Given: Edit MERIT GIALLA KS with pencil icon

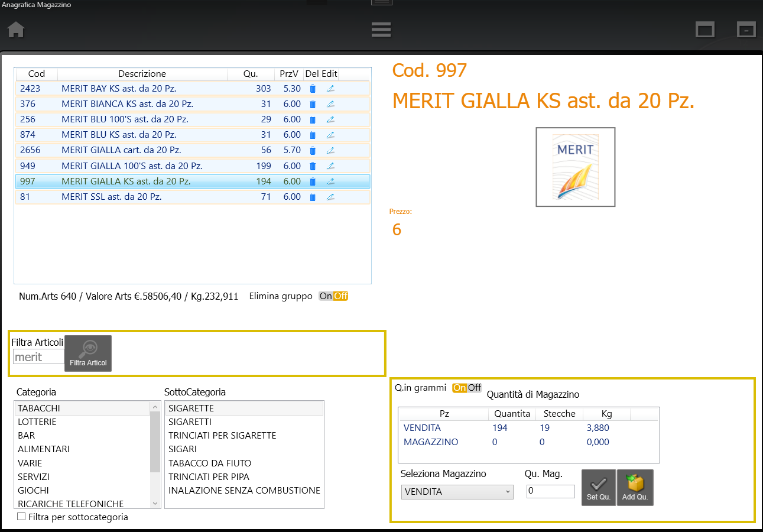Looking at the screenshot, I should [330, 181].
